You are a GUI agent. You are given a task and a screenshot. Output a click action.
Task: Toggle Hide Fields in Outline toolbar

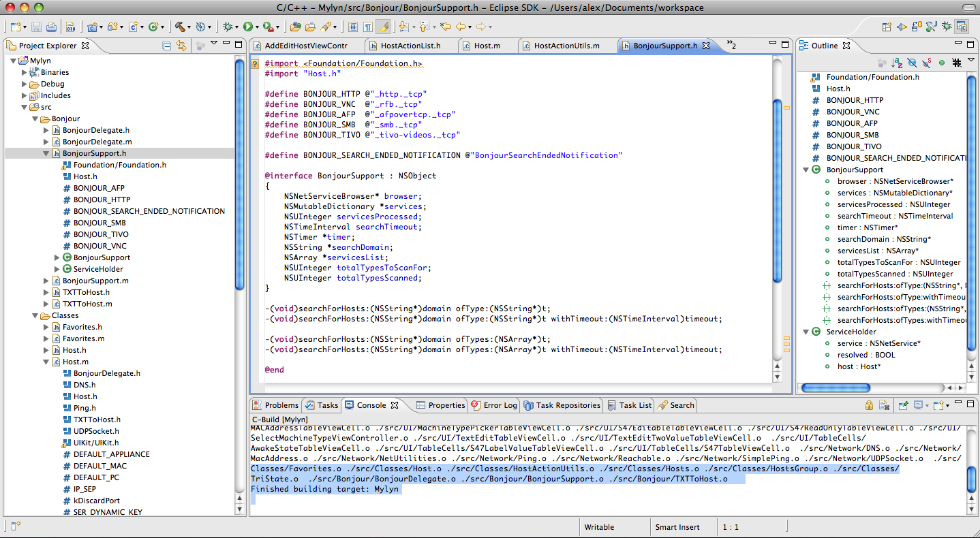point(913,62)
